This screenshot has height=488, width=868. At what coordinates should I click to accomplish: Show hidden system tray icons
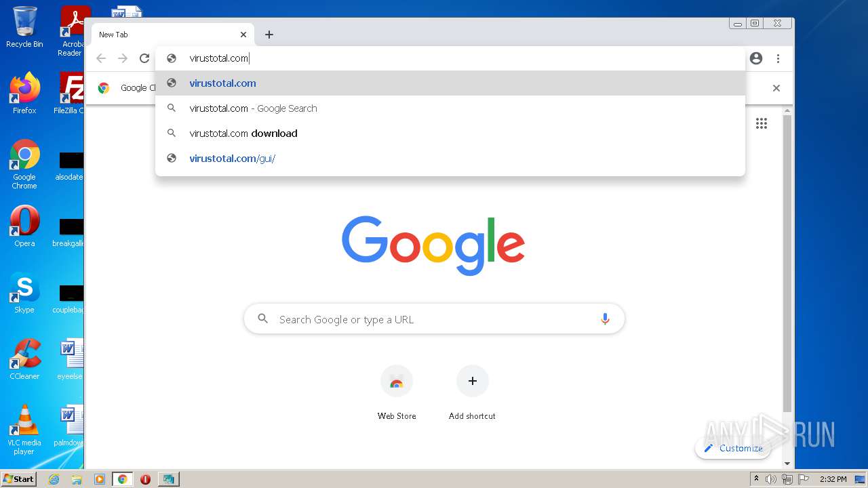(x=756, y=479)
